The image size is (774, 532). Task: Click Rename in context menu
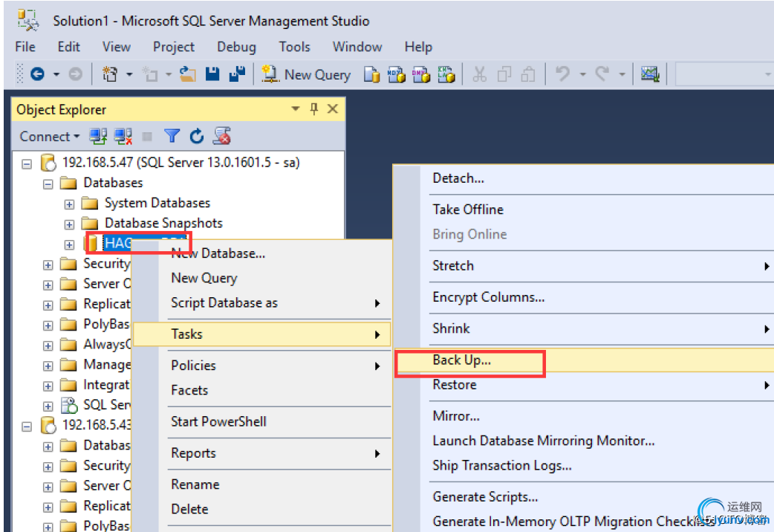point(262,484)
